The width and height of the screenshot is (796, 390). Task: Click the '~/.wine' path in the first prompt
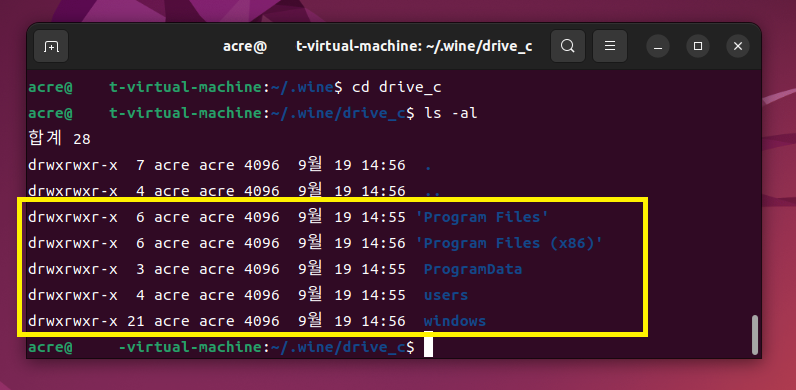pyautogui.click(x=302, y=87)
